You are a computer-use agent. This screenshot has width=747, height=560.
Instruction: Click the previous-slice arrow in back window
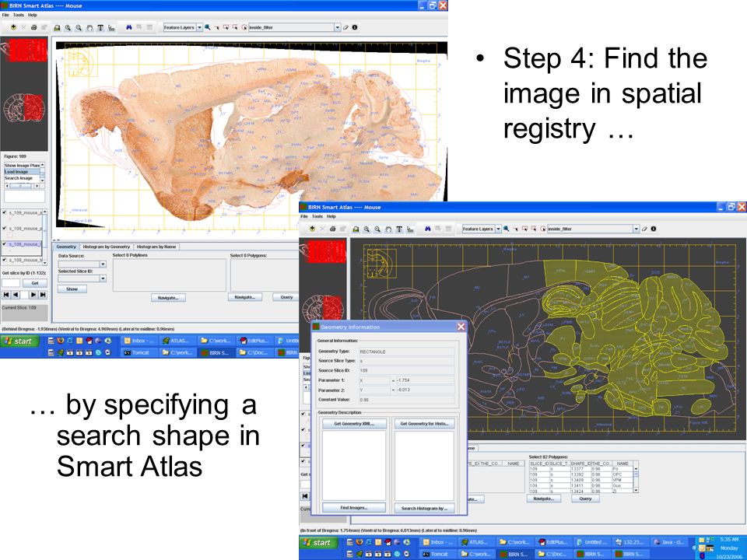click(16, 295)
